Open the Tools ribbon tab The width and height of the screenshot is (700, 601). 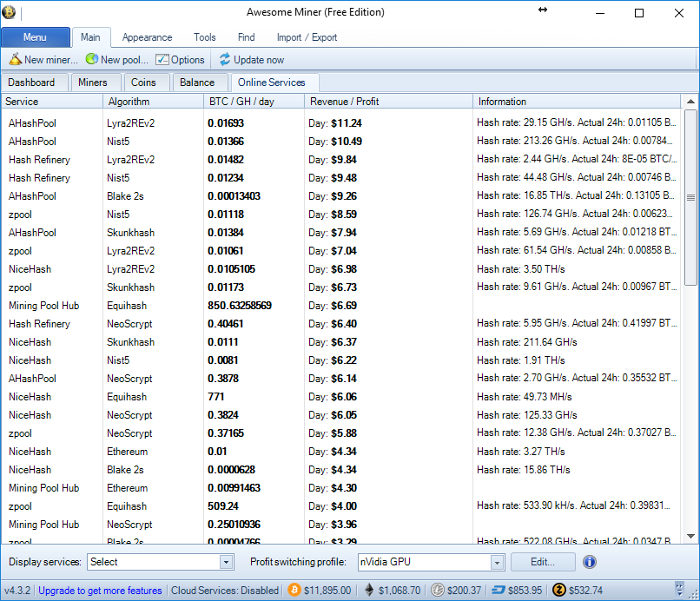tap(204, 37)
